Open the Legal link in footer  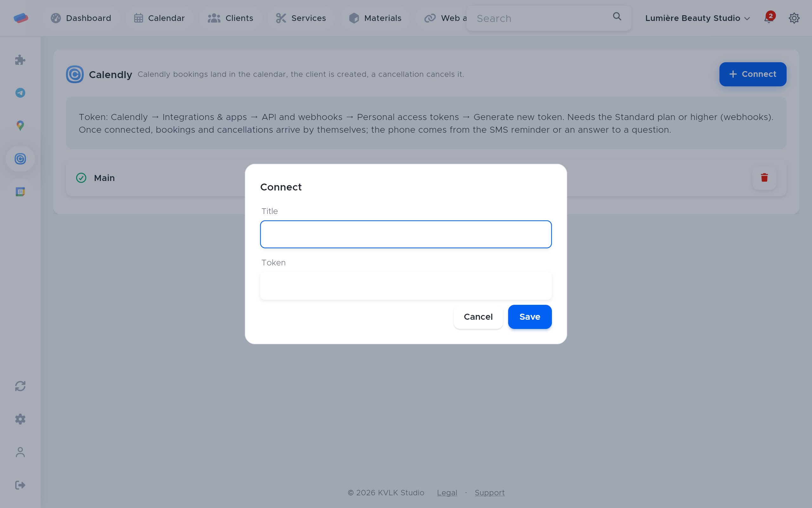point(447,492)
